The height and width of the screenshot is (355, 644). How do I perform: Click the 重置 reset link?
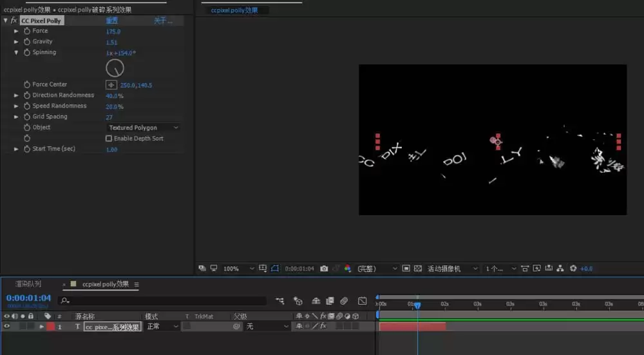pyautogui.click(x=112, y=21)
